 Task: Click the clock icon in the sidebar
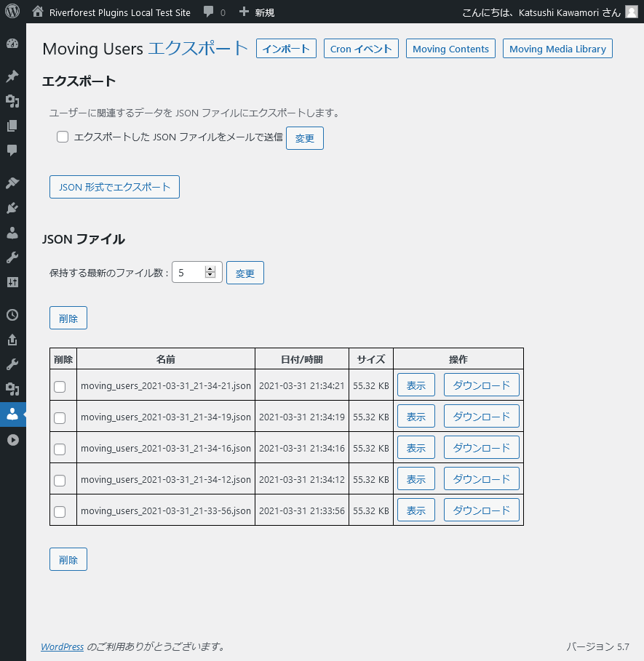click(12, 315)
